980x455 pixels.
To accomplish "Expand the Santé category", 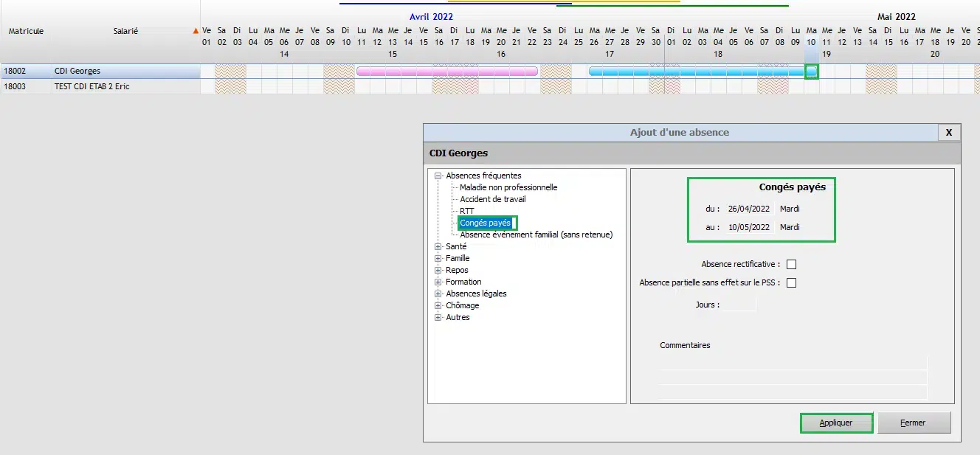I will coord(438,246).
